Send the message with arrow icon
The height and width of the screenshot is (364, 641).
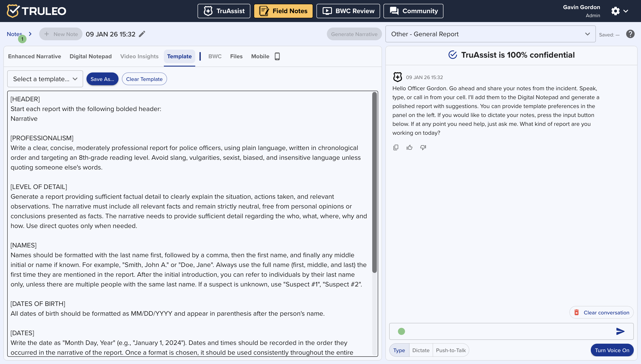click(x=620, y=331)
